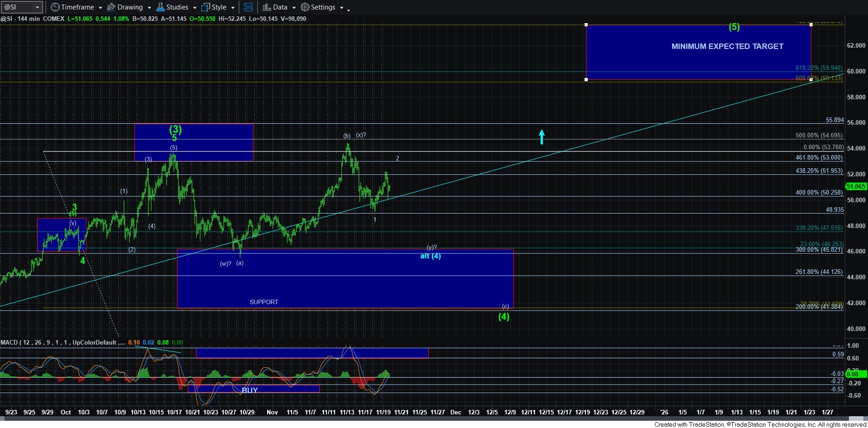Click the green 51.065 current price marker
Viewport: 868px width, 428px height.
click(855, 186)
